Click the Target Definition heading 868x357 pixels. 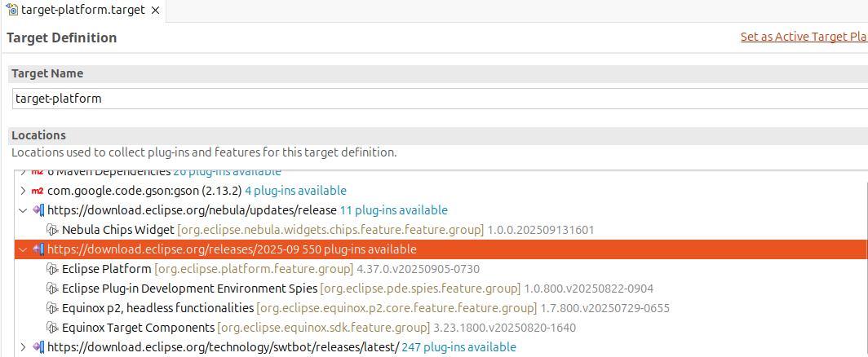click(x=61, y=37)
